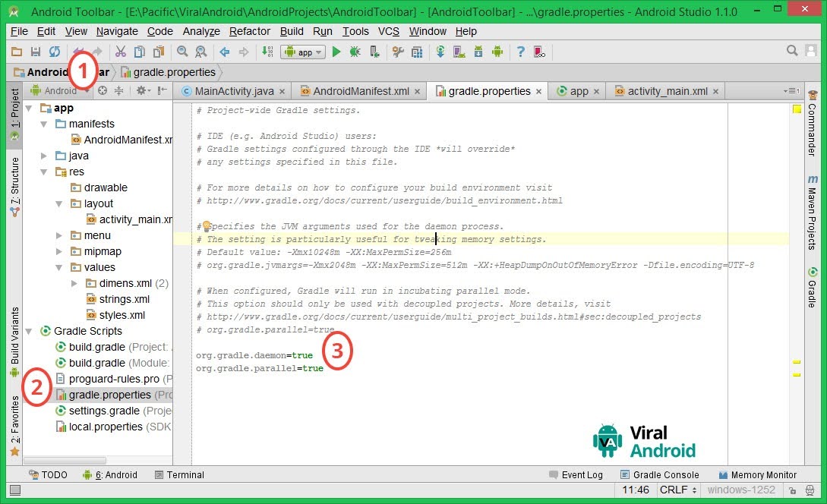Open the Analyze menu
Viewport: 827px width, 504px height.
coord(201,31)
